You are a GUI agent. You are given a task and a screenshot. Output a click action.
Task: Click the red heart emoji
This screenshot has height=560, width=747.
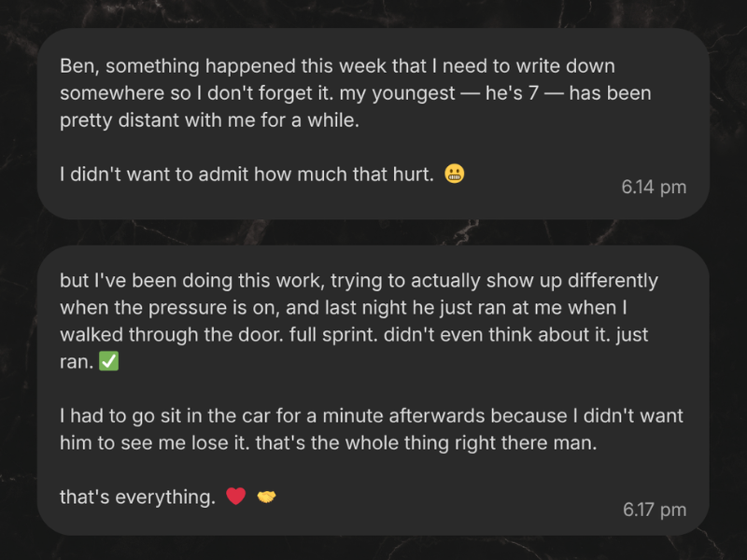[236, 497]
